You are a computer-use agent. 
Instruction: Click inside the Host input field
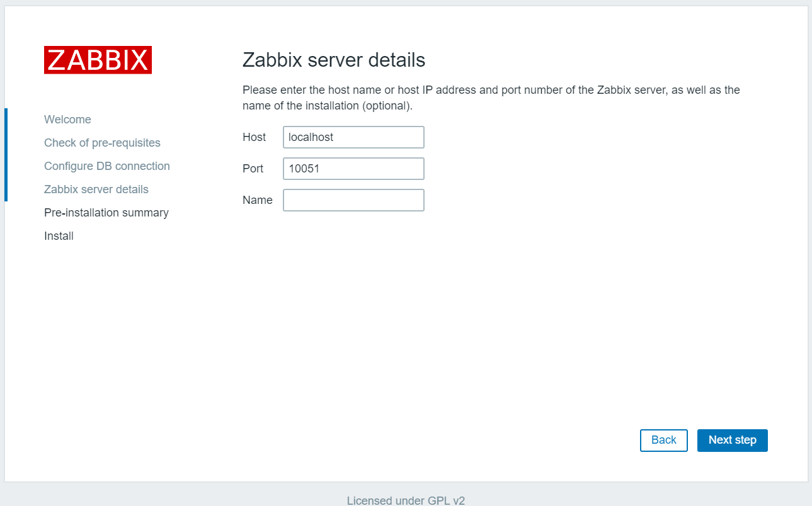[x=353, y=137]
